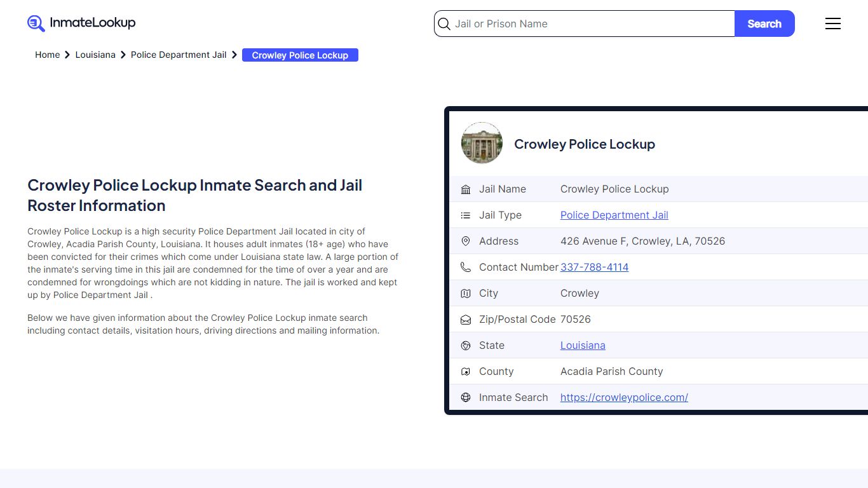This screenshot has width=868, height=488.
Task: Click the chevron after Police Department Jail
Action: [234, 55]
